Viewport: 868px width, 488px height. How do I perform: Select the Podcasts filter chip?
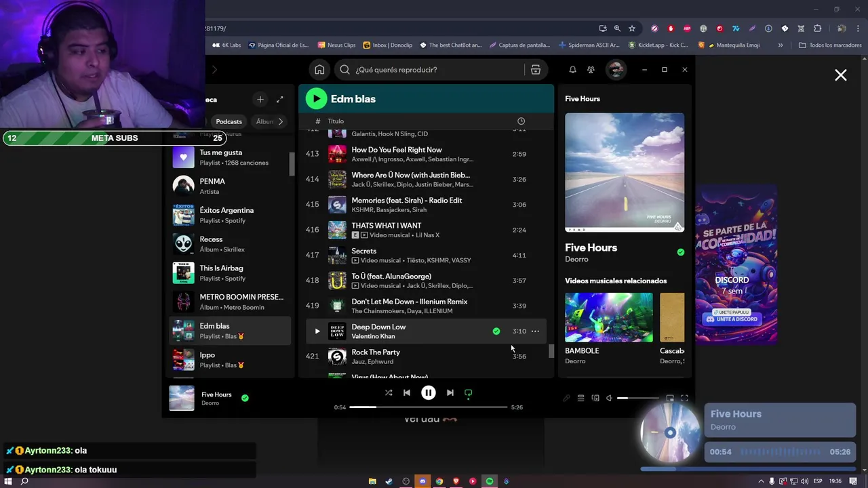click(229, 122)
